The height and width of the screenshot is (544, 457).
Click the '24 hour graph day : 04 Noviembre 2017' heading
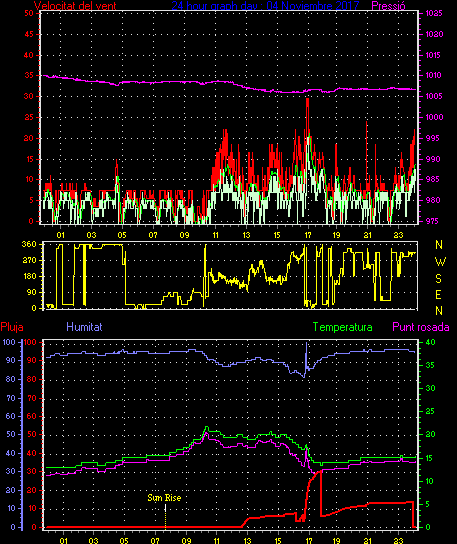coord(265,6)
